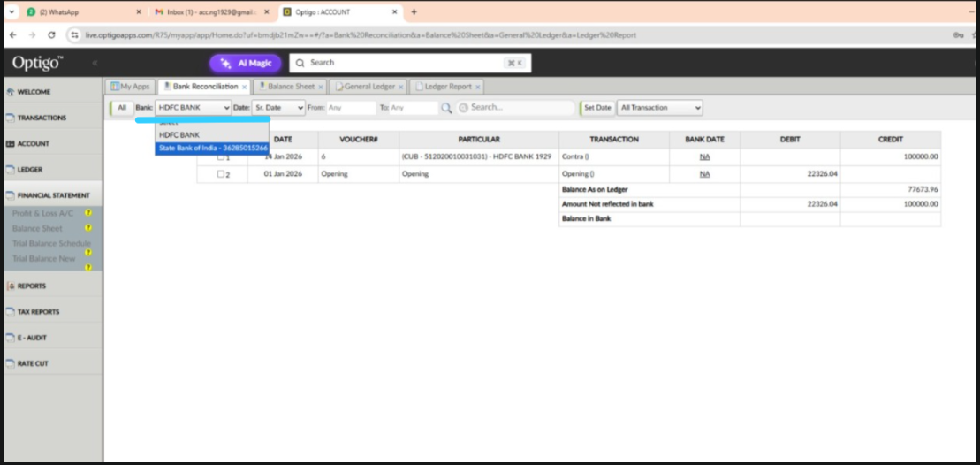980x465 pixels.
Task: Click the NA bank date link in row 1
Action: point(704,156)
